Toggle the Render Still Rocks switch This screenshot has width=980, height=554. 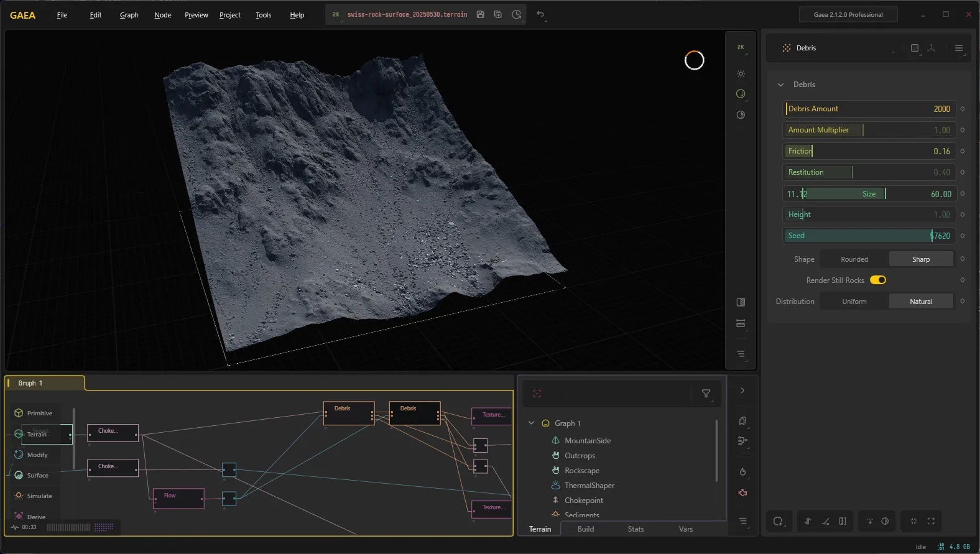tap(878, 280)
